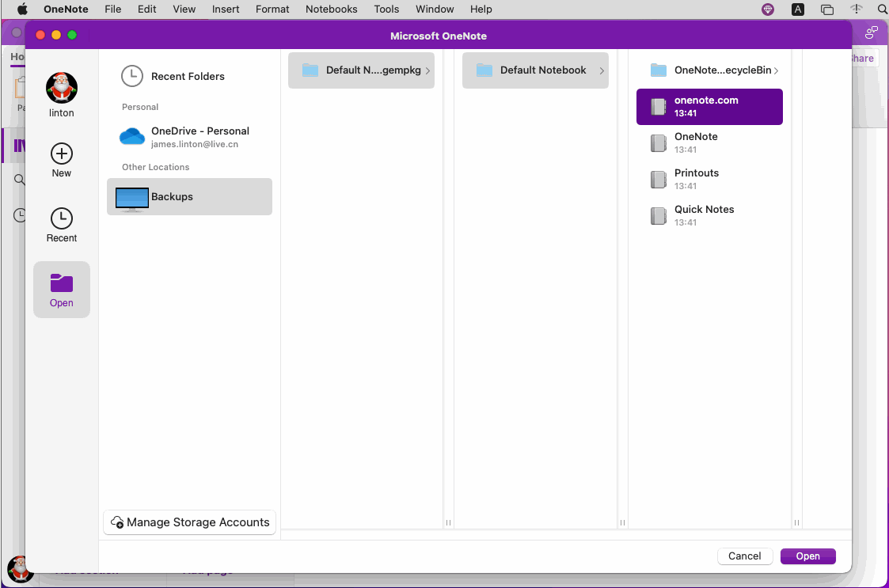Click the onenote.com section file icon
This screenshot has width=889, height=588.
[x=658, y=107]
